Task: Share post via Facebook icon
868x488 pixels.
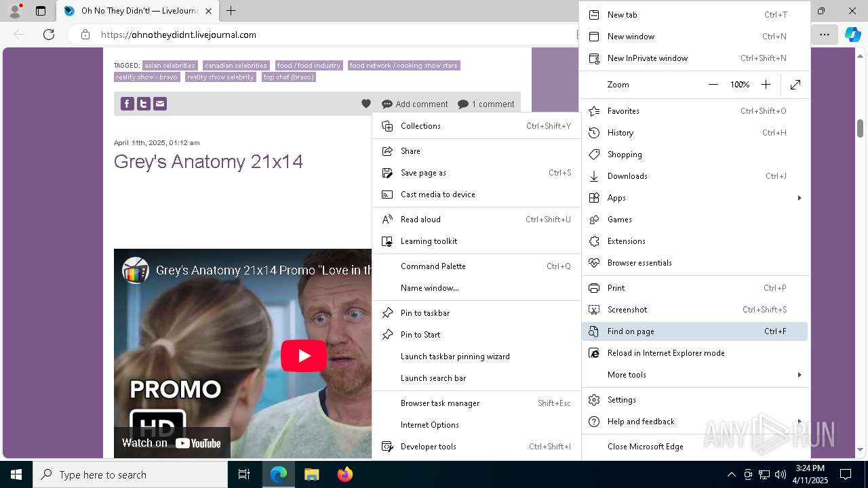Action: pyautogui.click(x=127, y=104)
